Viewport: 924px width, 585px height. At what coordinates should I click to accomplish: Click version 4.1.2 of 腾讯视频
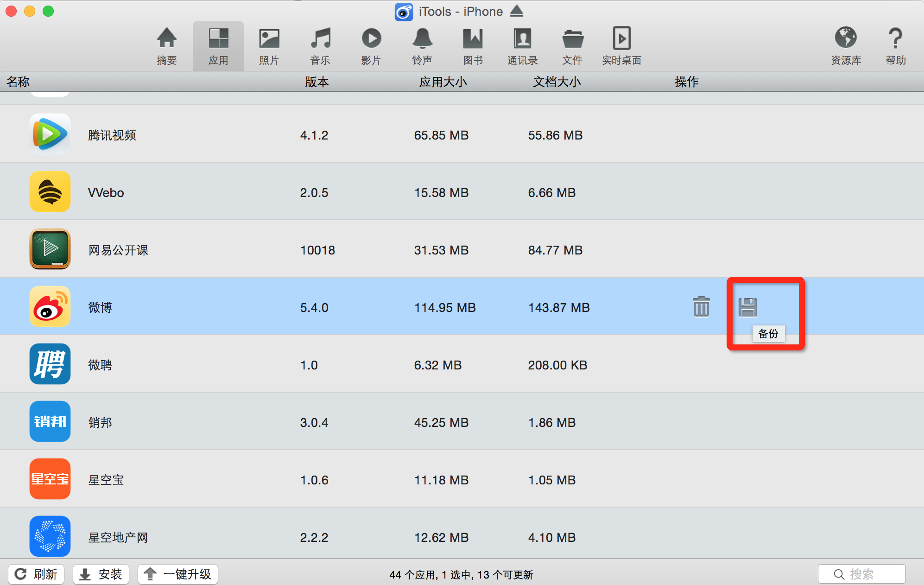[x=314, y=135]
